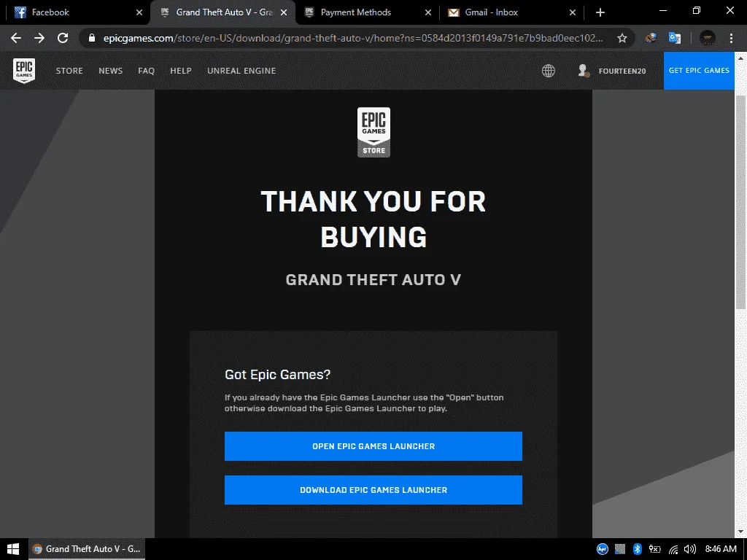Open the STORE menu item
This screenshot has width=747, height=560.
tap(69, 71)
